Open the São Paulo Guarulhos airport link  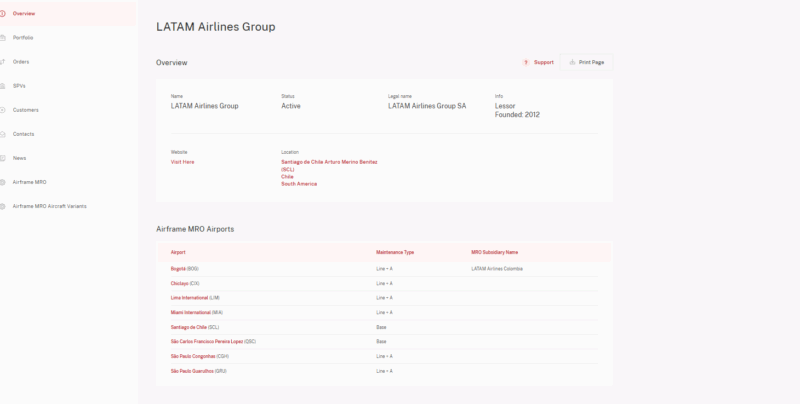192,371
